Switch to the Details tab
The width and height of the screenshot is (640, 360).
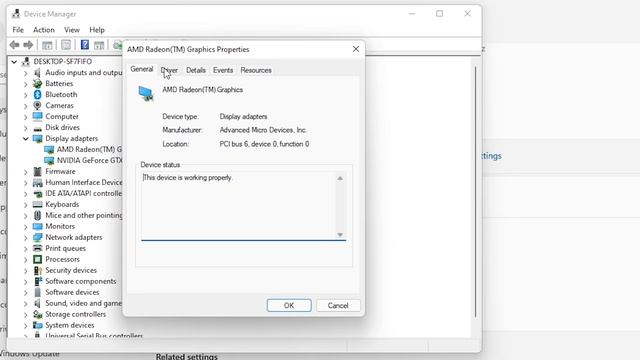click(x=196, y=70)
